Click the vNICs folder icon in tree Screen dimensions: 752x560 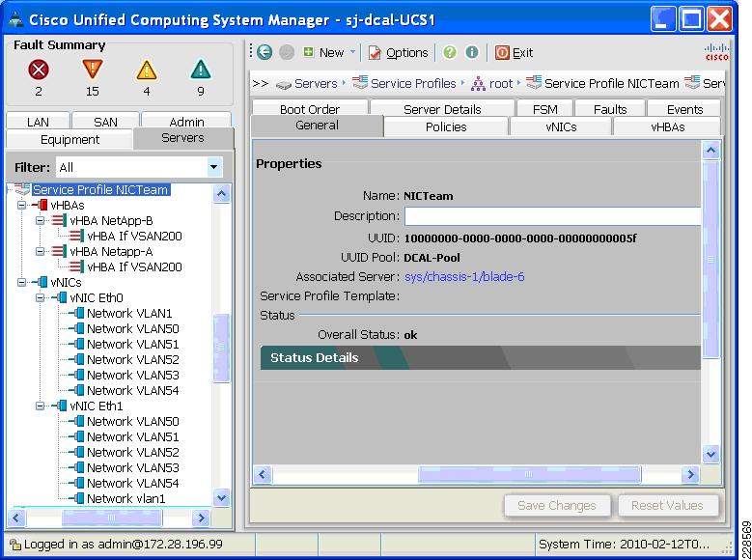(40, 282)
